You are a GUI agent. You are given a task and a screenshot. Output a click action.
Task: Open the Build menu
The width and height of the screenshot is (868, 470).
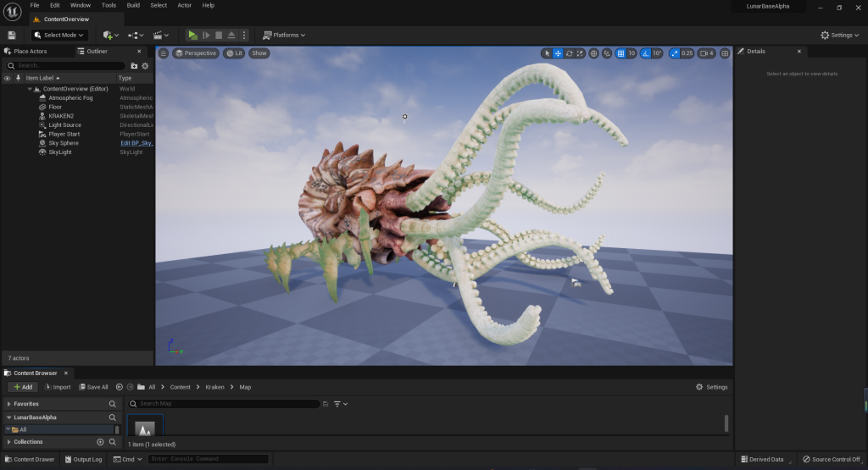click(x=133, y=5)
